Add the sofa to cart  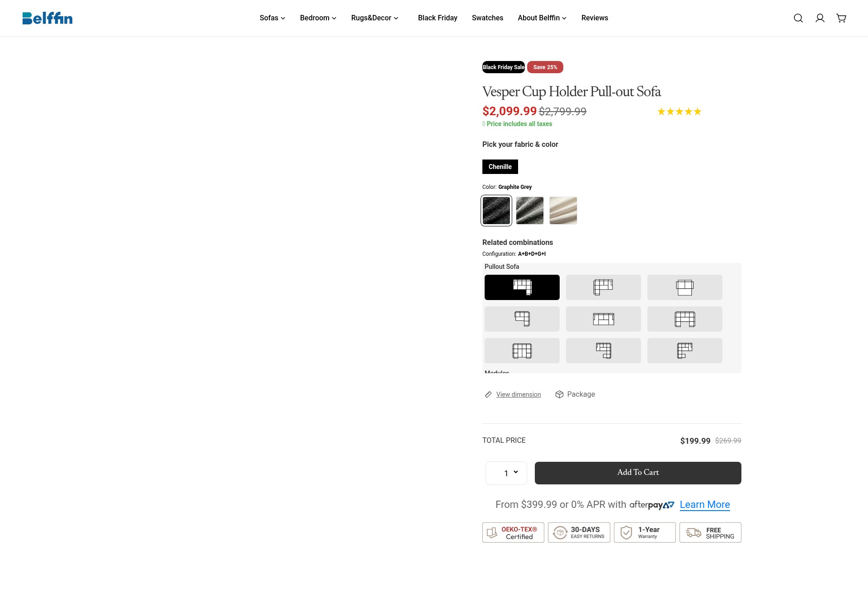(x=638, y=473)
